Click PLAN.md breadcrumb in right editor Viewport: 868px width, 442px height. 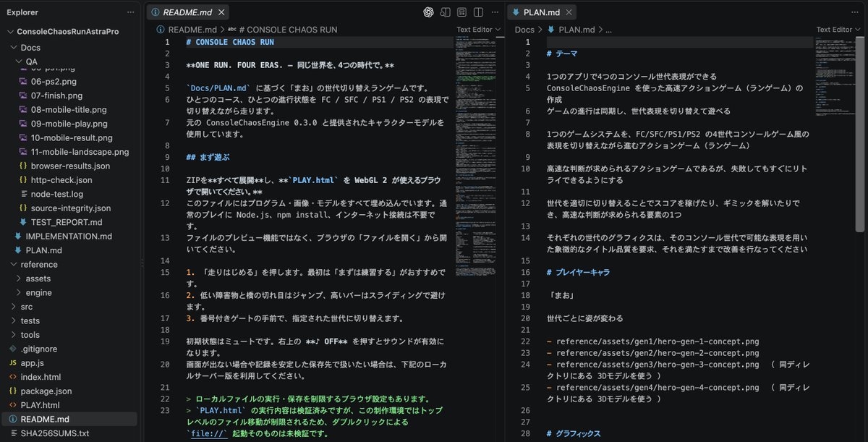click(576, 30)
